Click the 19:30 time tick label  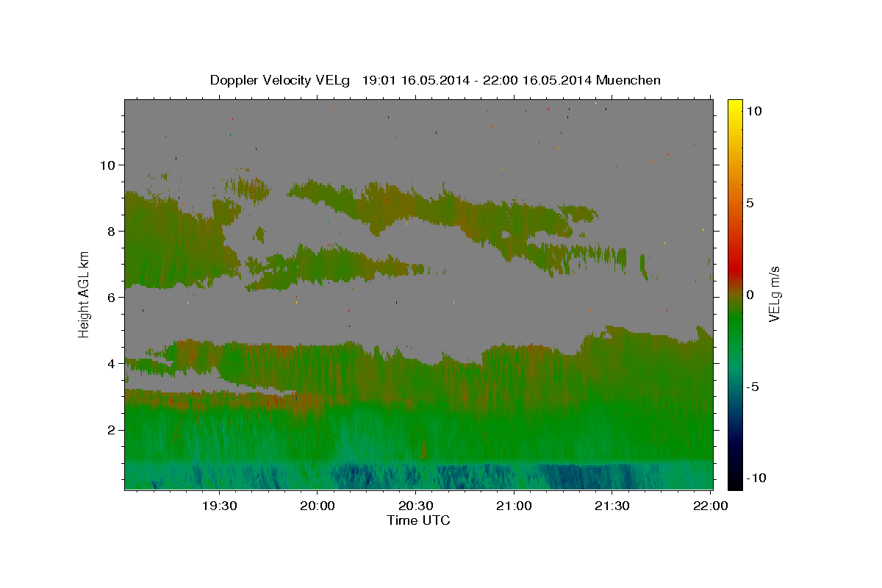[x=219, y=506]
